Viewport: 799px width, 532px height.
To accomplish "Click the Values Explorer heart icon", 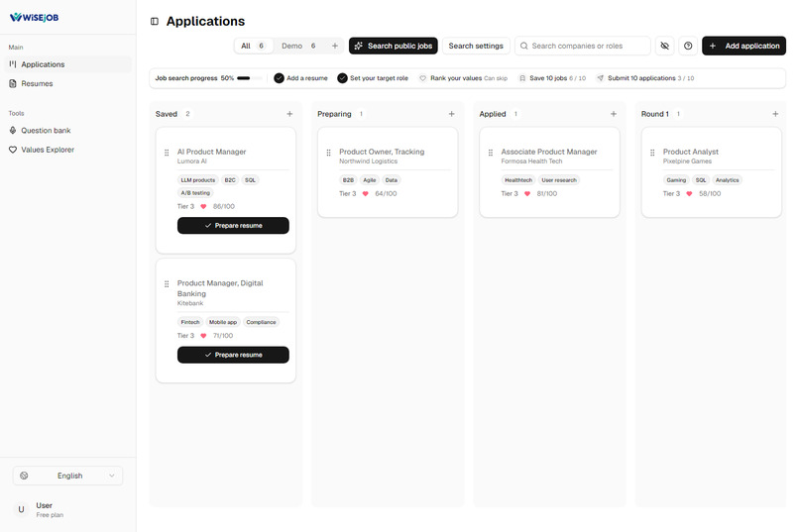I will [x=13, y=150].
